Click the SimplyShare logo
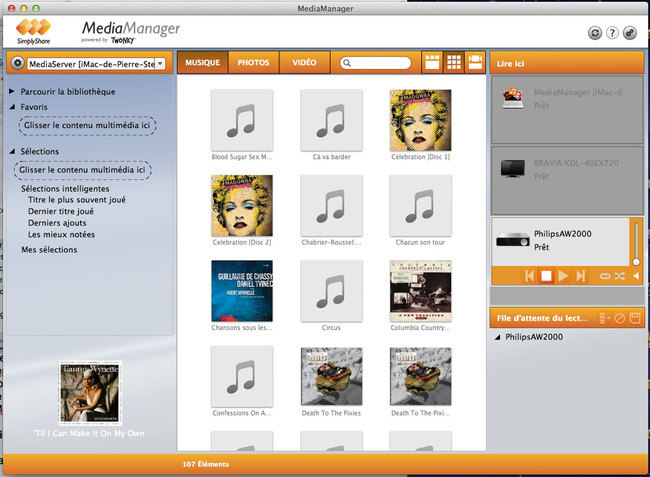Image resolution: width=650 pixels, height=477 pixels. [x=34, y=31]
